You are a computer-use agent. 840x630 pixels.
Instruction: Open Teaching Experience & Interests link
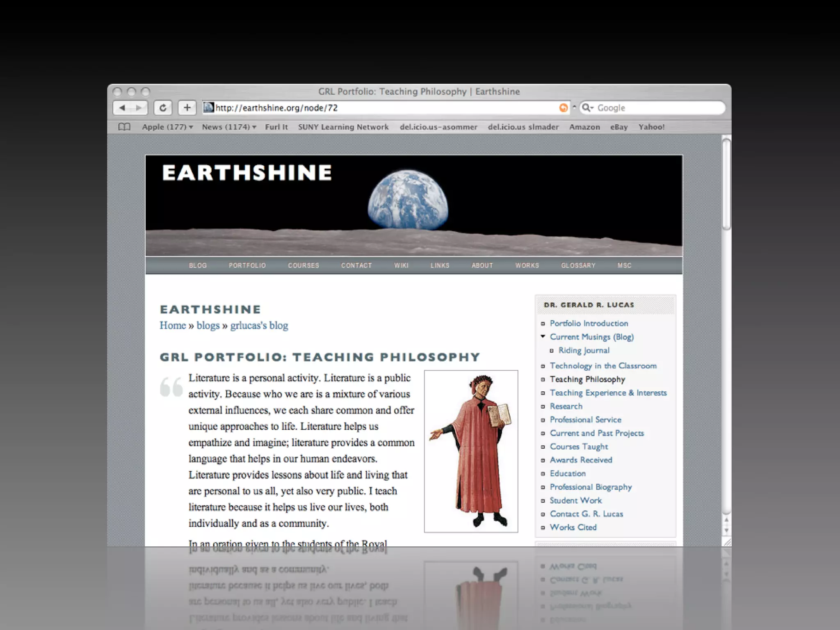[608, 393]
